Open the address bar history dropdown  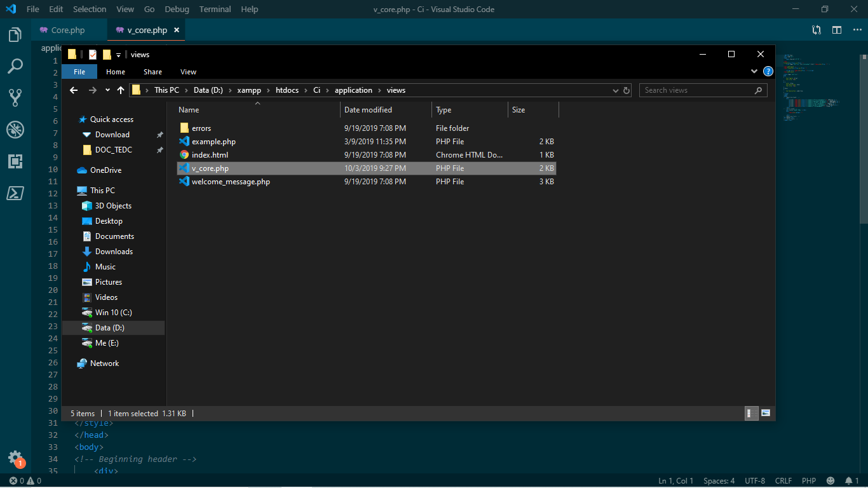click(x=615, y=90)
